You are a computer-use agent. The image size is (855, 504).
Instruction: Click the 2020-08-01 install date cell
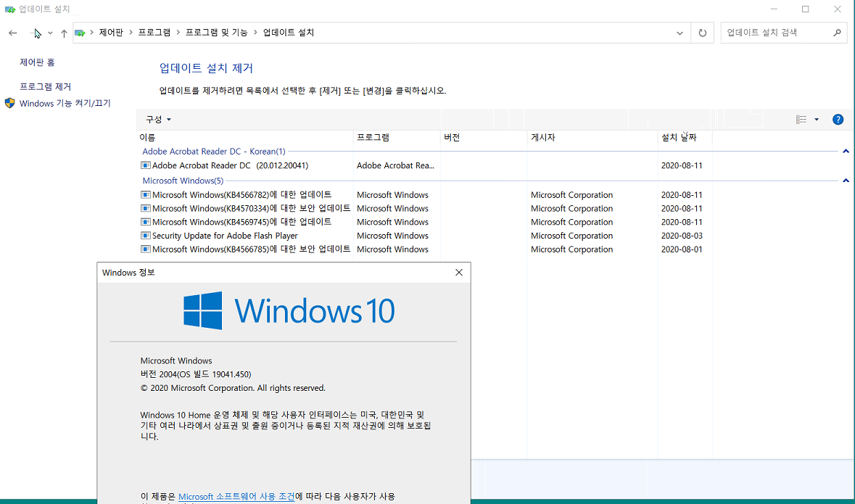point(682,249)
